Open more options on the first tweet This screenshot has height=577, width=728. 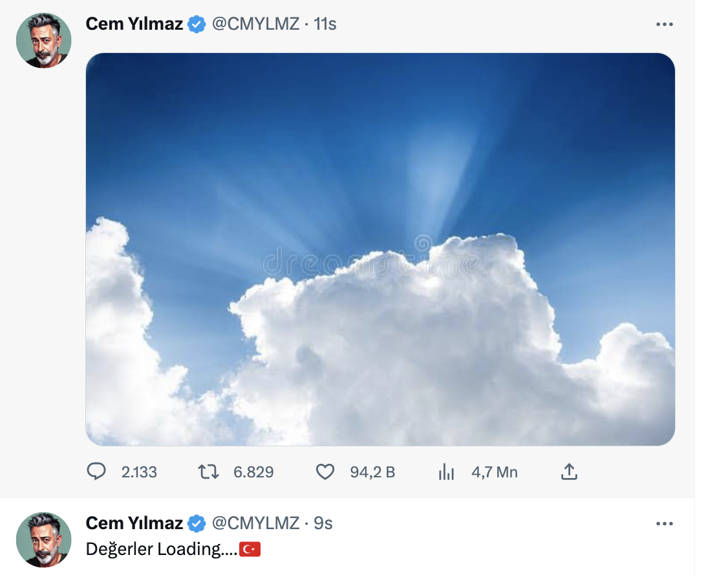(x=664, y=25)
